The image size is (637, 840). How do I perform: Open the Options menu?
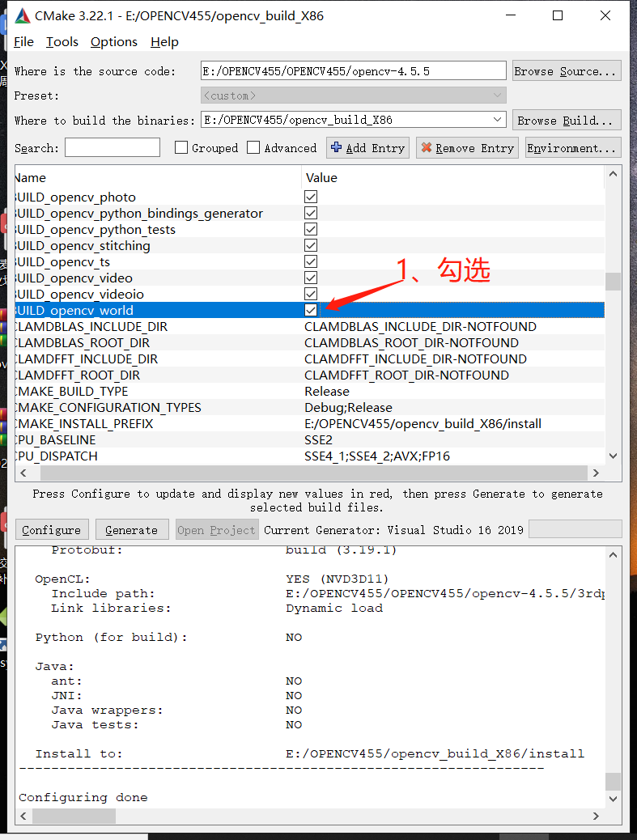tap(113, 42)
